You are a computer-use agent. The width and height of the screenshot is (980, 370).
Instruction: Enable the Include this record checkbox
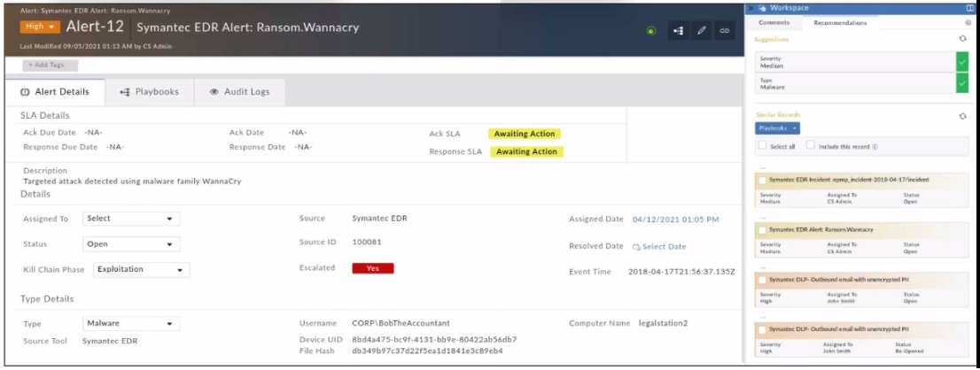[811, 146]
